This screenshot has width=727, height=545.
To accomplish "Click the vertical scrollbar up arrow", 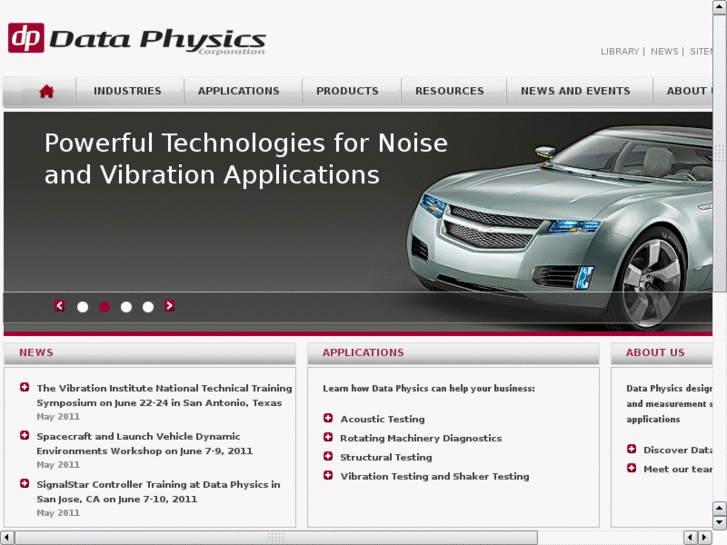I will 719,6.
